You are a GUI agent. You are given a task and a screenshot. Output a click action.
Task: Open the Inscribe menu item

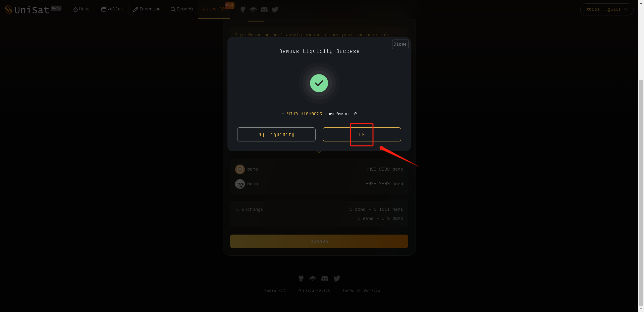point(147,9)
